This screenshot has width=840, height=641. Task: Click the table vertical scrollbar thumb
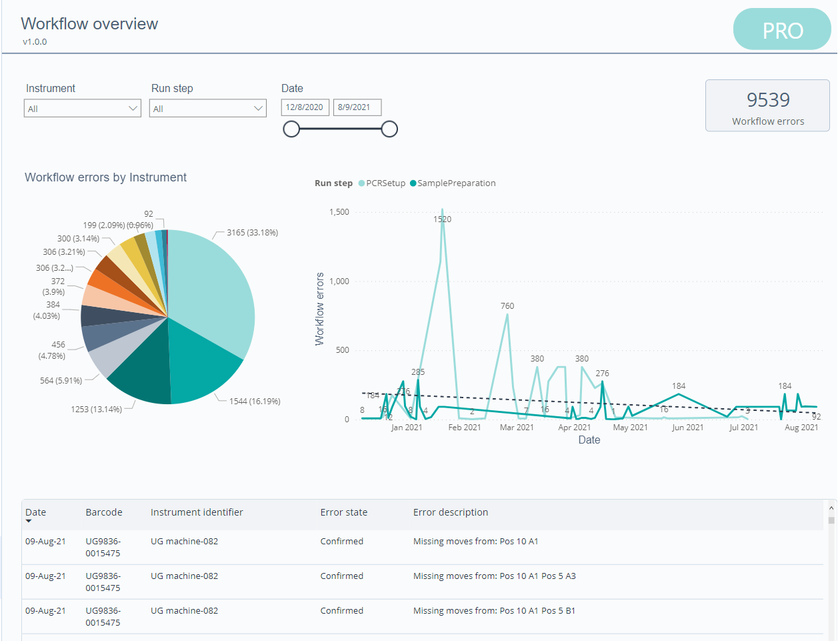(831, 520)
